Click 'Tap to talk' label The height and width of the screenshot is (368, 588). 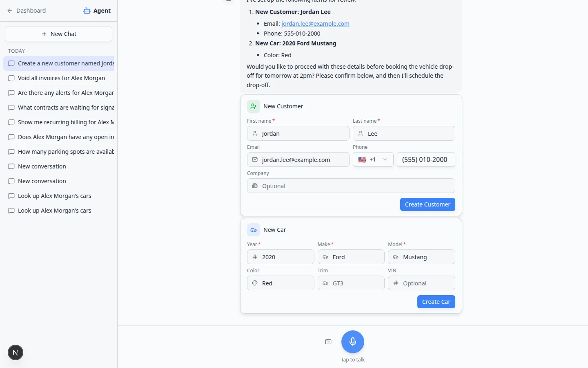353,360
